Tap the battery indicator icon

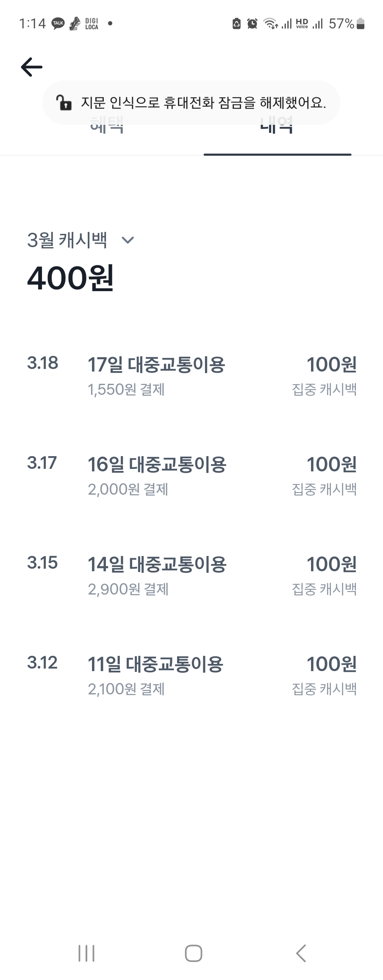361,24
